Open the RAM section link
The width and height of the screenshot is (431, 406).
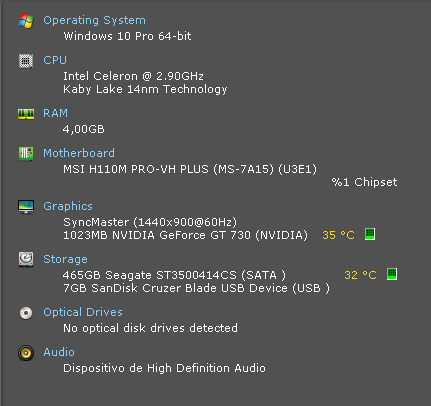click(x=55, y=113)
